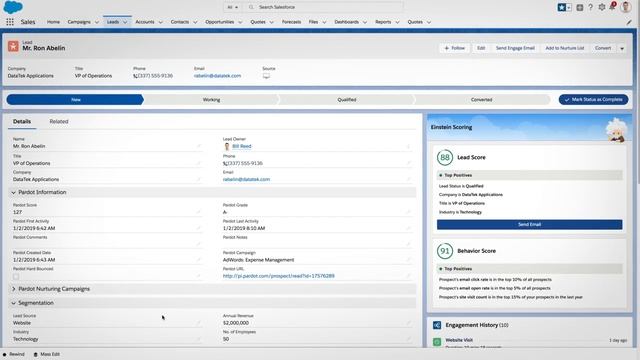Click the Send Email button
This screenshot has width=640, height=360.
pos(529,224)
